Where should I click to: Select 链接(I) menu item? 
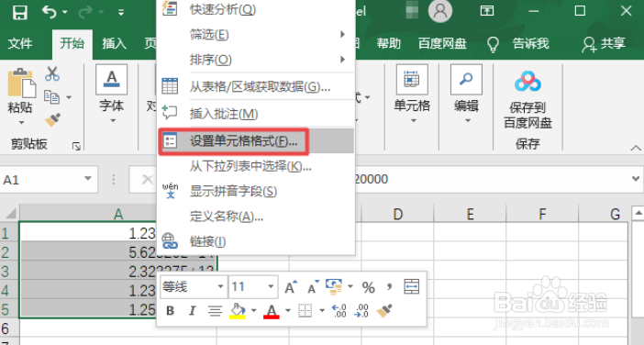click(x=255, y=242)
